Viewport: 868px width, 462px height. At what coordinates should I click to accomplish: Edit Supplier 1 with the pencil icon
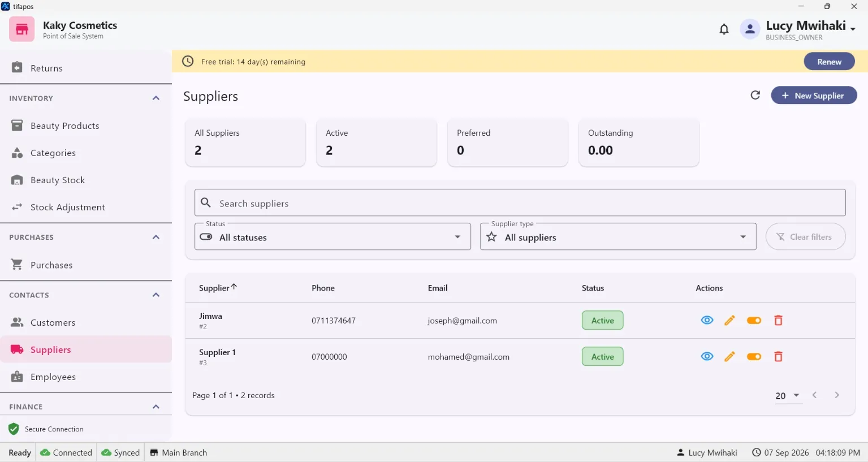(729, 356)
